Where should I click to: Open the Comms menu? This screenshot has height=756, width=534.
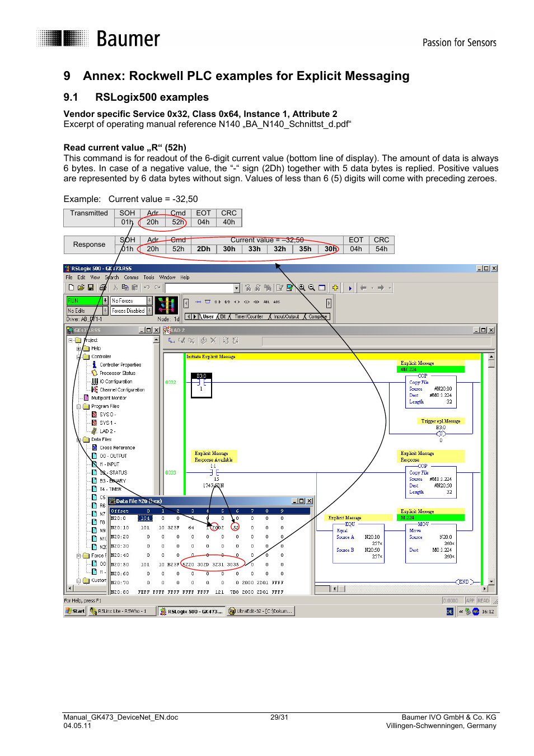pyautogui.click(x=131, y=278)
